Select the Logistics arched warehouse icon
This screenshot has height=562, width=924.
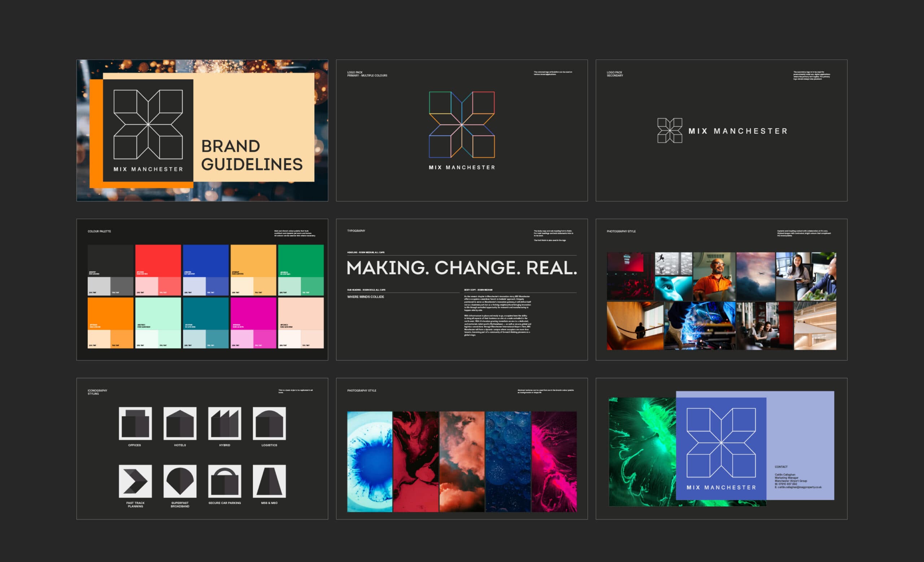click(269, 423)
